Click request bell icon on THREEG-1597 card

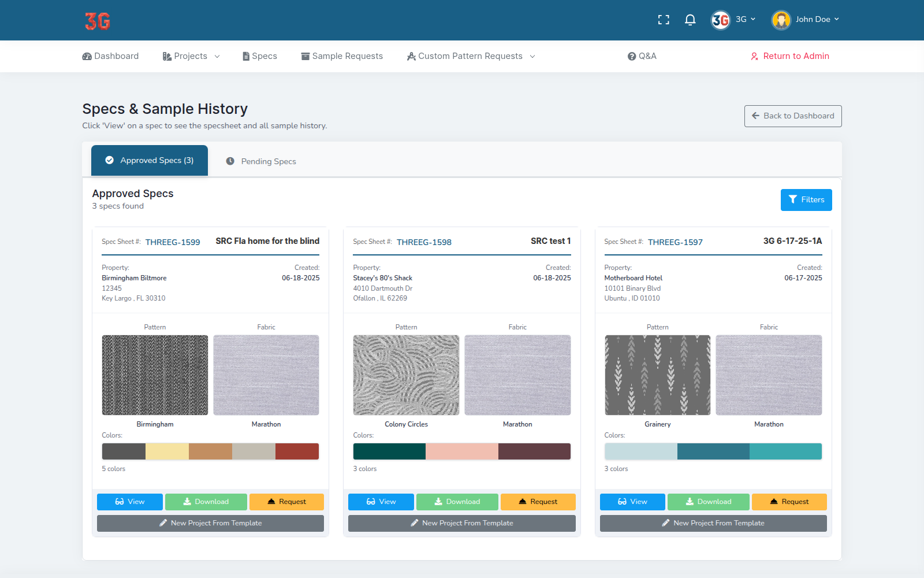click(774, 502)
